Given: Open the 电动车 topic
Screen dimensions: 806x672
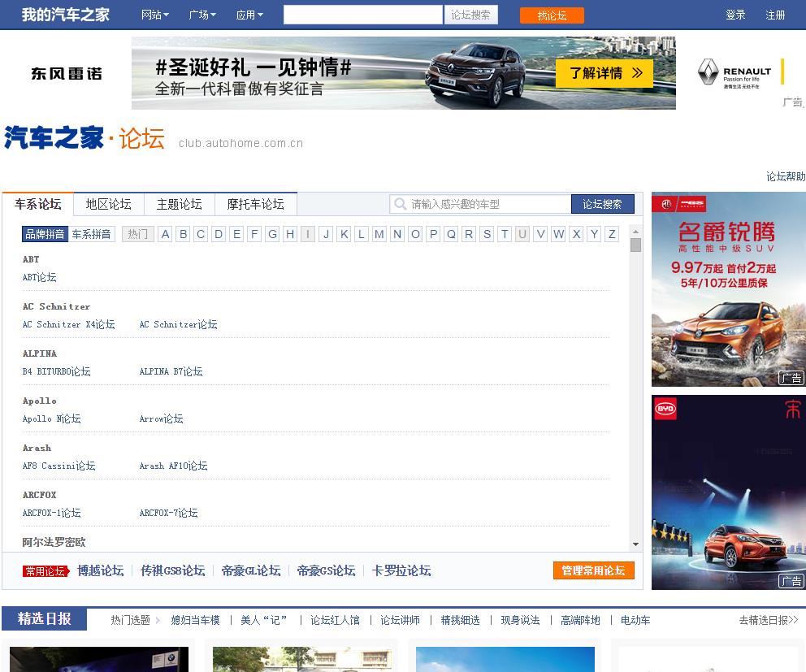Looking at the screenshot, I should (635, 620).
